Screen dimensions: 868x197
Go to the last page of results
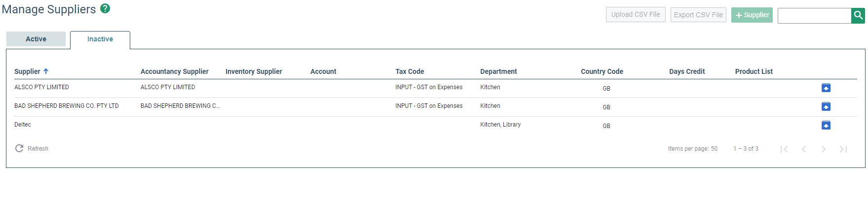coord(843,149)
